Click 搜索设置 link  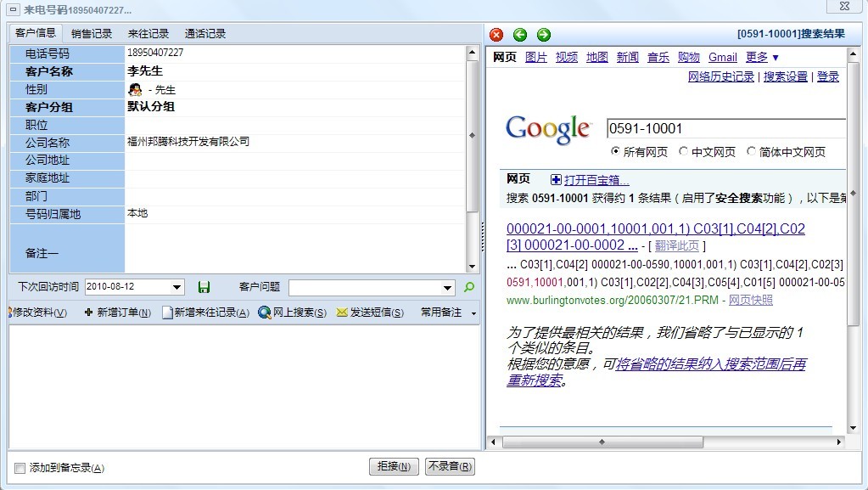(786, 77)
